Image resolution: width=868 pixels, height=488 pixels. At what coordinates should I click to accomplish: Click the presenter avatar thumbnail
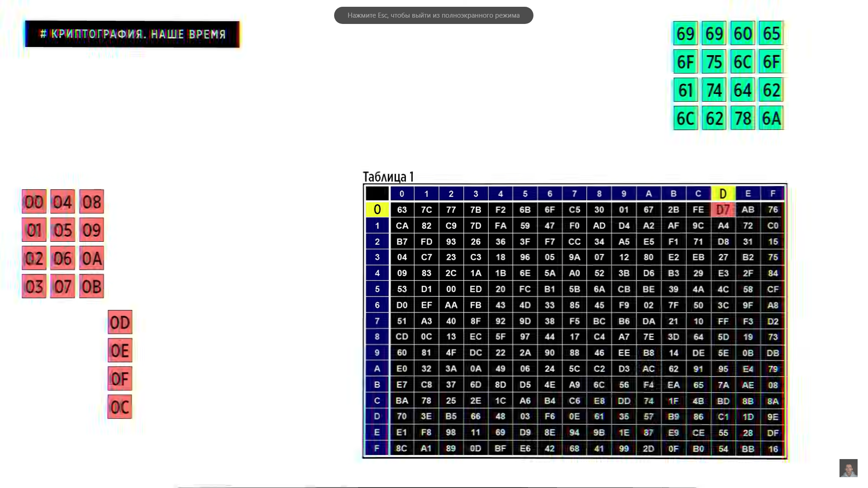click(x=848, y=468)
